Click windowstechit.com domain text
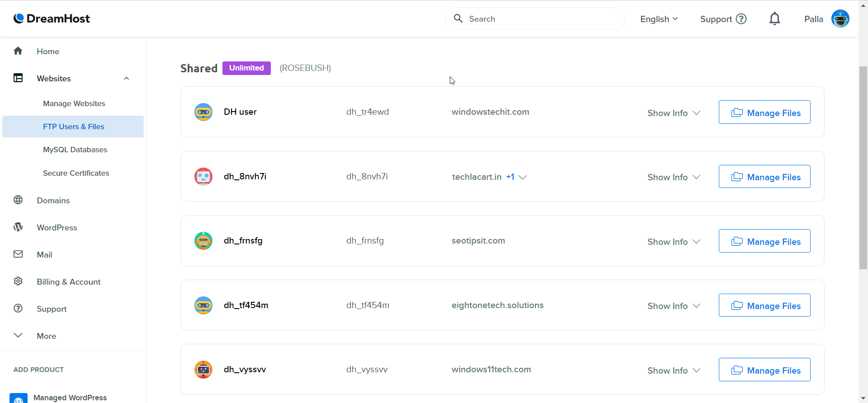This screenshot has width=868, height=403. click(x=490, y=112)
